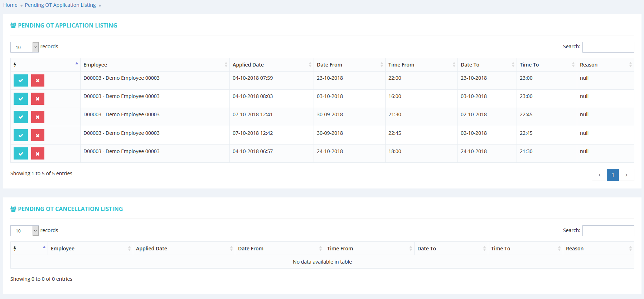Approve the OT applied 07-10-2018 12:42

[x=21, y=135]
